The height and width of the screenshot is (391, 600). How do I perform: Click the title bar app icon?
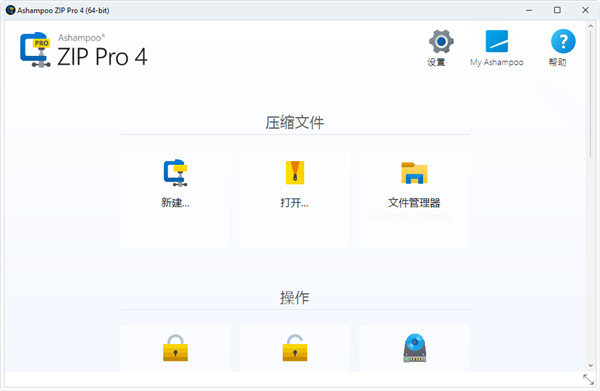(x=10, y=10)
